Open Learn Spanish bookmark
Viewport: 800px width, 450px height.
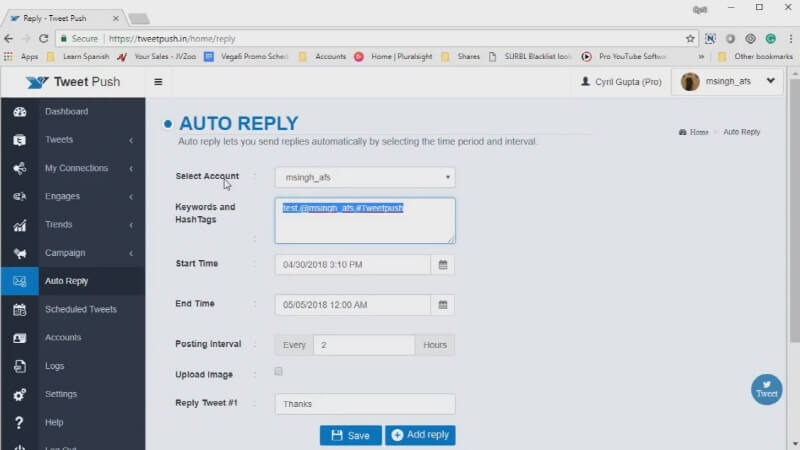tap(78, 57)
